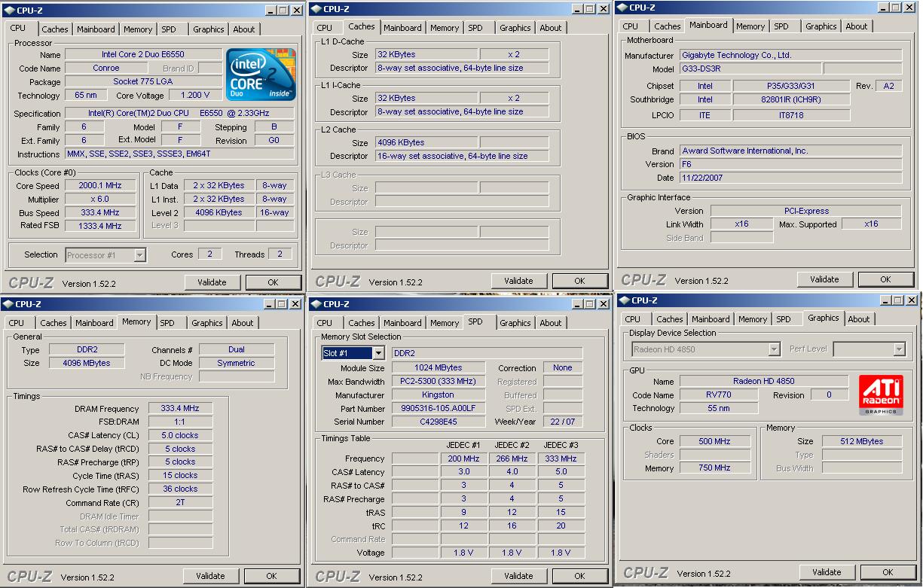
Task: Open the Perf Level dropdown
Action: 899,349
